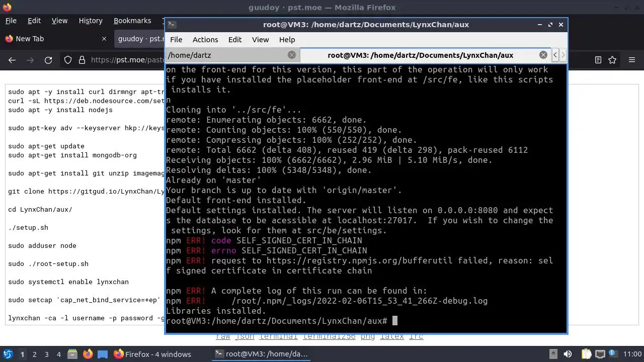This screenshot has height=362, width=644.
Task: Click terminal window menu icon in titlebar
Action: (x=171, y=24)
